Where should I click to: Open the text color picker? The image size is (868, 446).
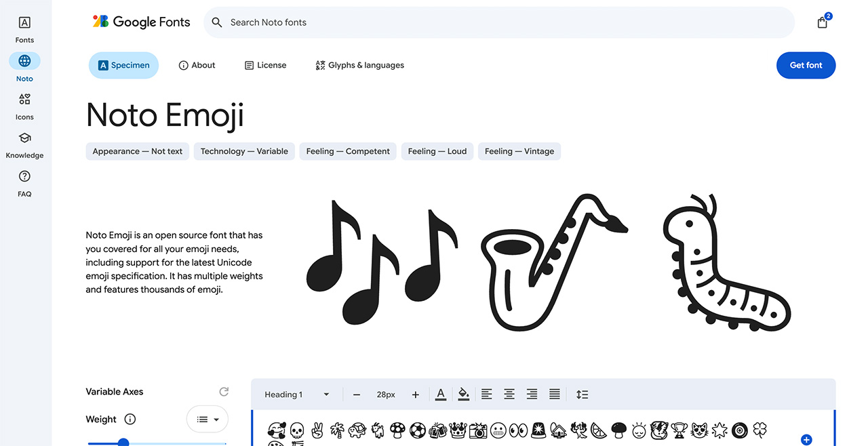441,394
